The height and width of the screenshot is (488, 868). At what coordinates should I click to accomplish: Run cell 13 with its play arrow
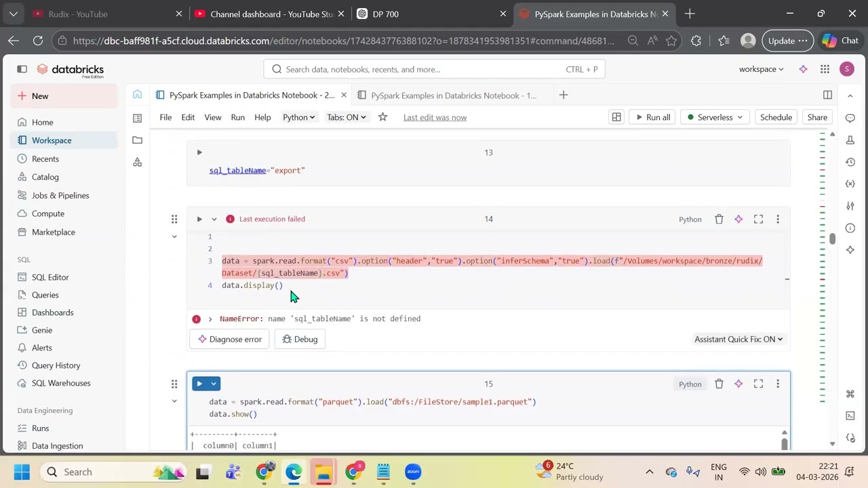point(199,152)
